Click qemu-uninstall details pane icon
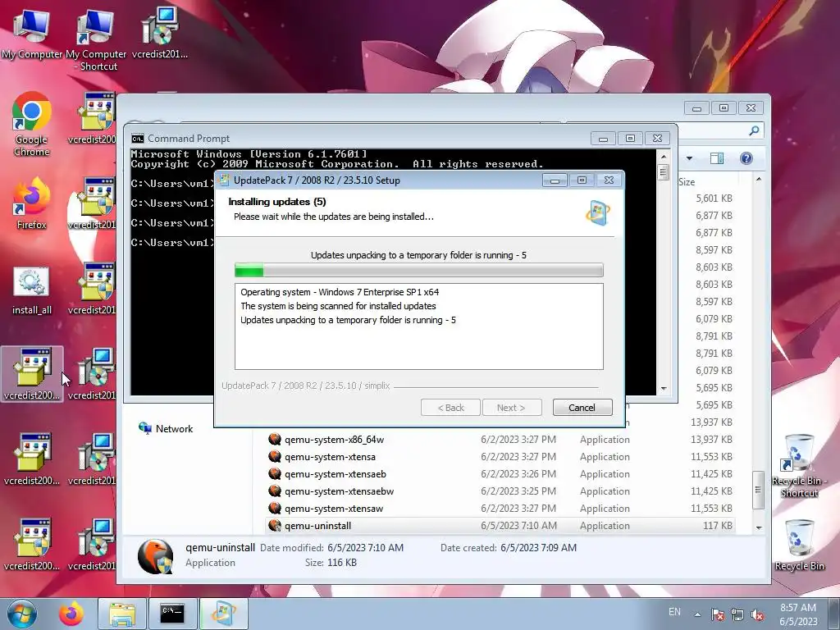 point(155,556)
